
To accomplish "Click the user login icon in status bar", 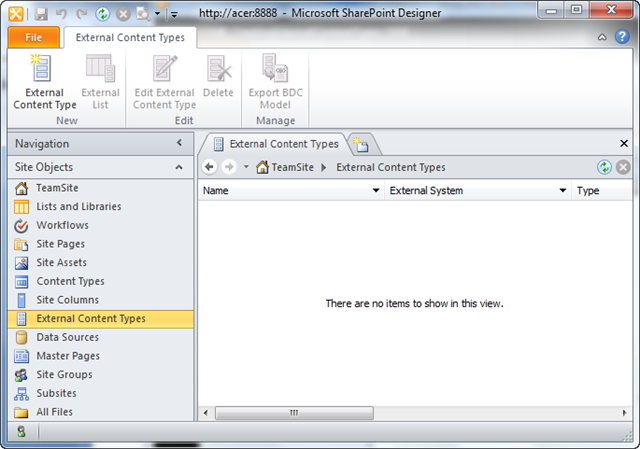I will [22, 431].
